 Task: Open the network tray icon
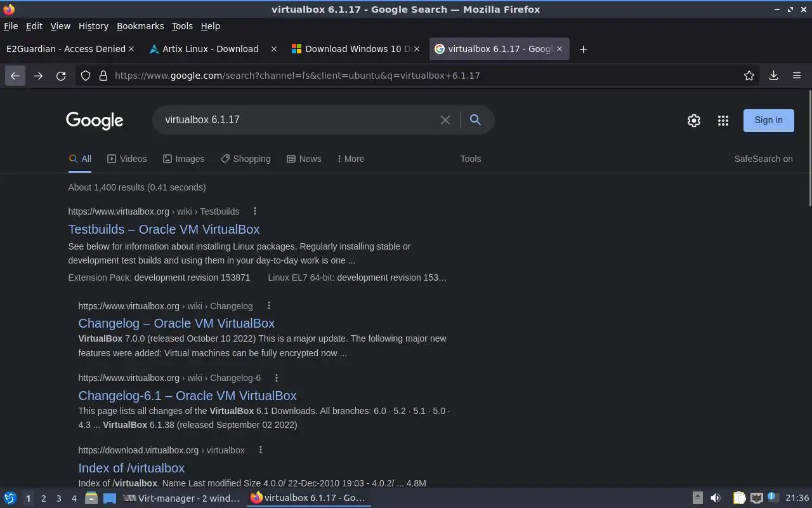(757, 498)
